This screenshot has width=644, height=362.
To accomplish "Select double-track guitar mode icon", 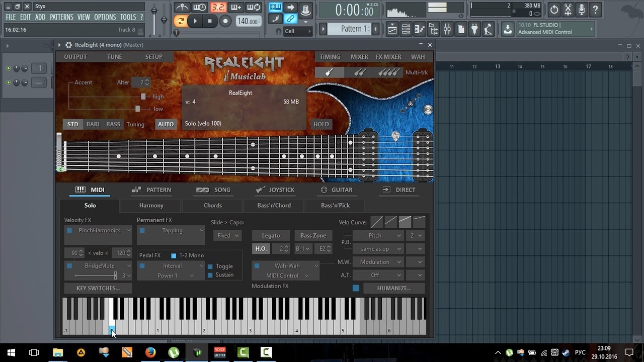I will click(359, 72).
